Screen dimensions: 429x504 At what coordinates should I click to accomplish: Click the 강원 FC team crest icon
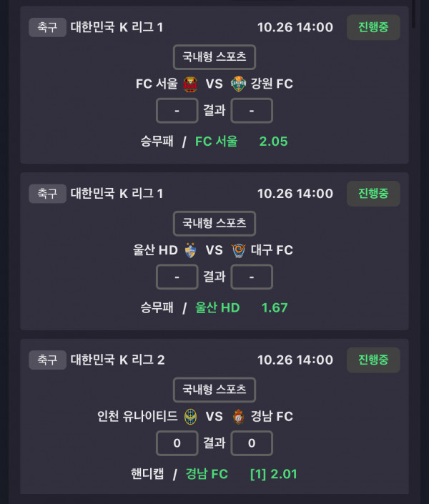coord(238,84)
